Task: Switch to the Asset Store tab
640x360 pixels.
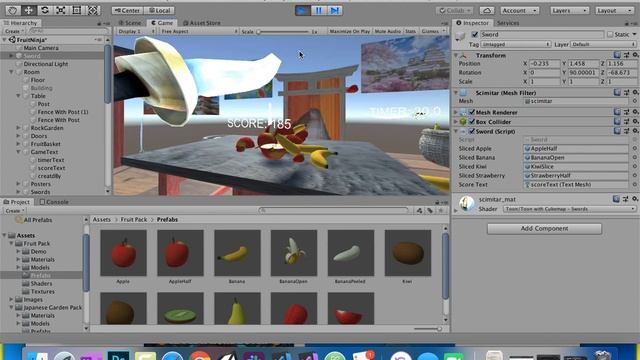Action: tap(202, 23)
